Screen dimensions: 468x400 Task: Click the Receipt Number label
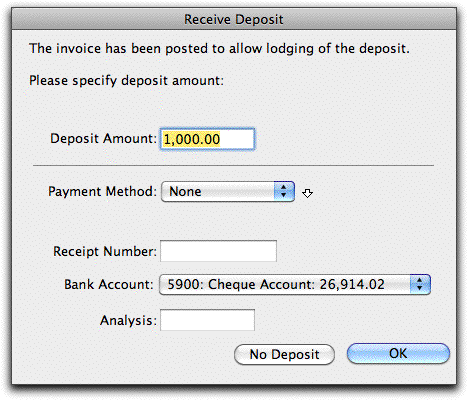tap(105, 251)
